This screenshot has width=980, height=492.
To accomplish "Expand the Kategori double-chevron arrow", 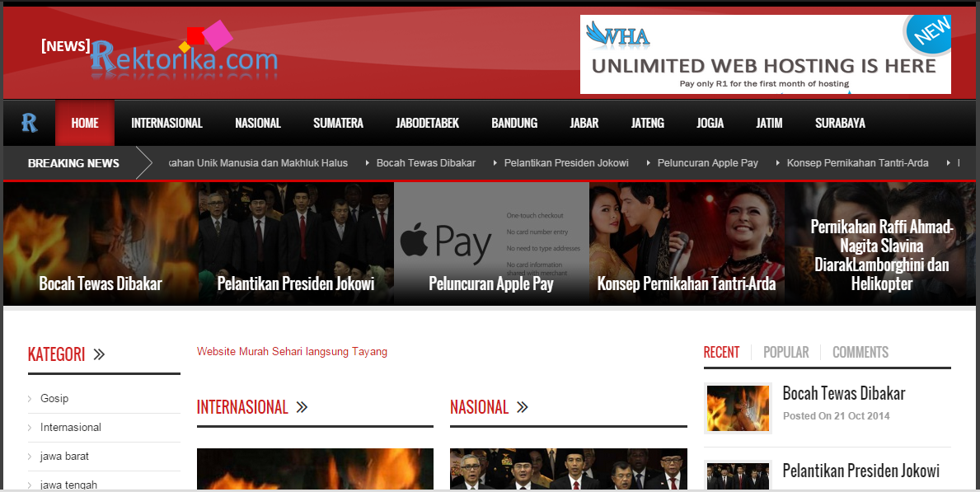I will coord(99,355).
